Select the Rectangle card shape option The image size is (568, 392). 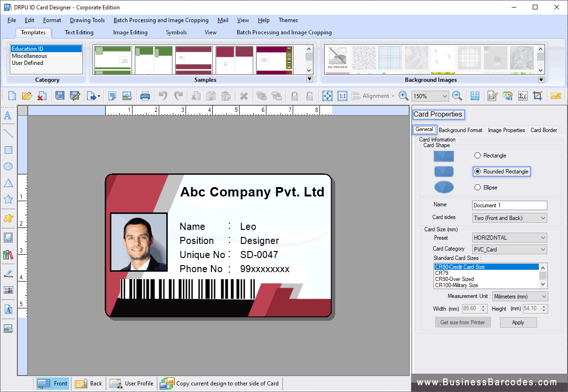click(x=477, y=155)
